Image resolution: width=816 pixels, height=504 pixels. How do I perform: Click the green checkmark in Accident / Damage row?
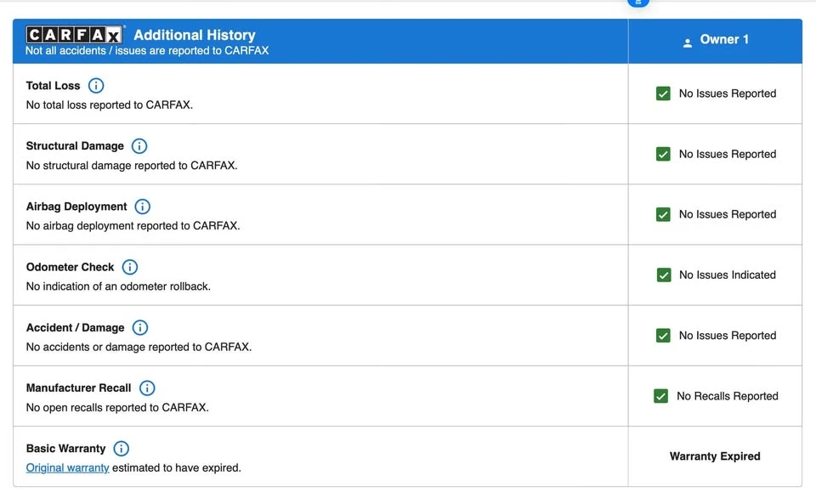663,336
